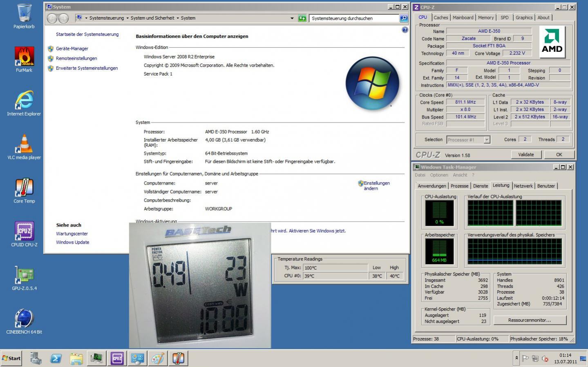588x367 pixels.
Task: Switch to Benutzer tab in Task Manager
Action: (x=546, y=186)
